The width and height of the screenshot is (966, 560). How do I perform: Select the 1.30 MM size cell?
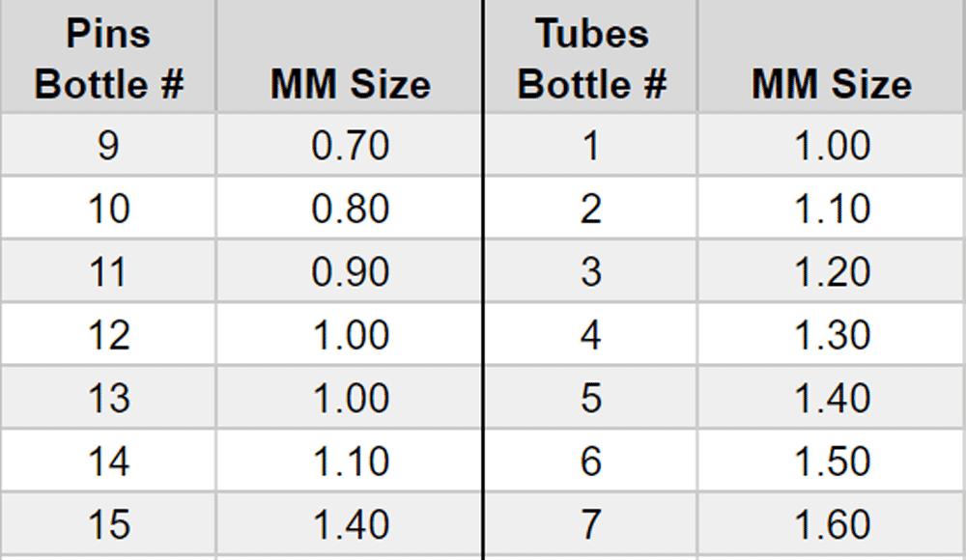coord(831,335)
